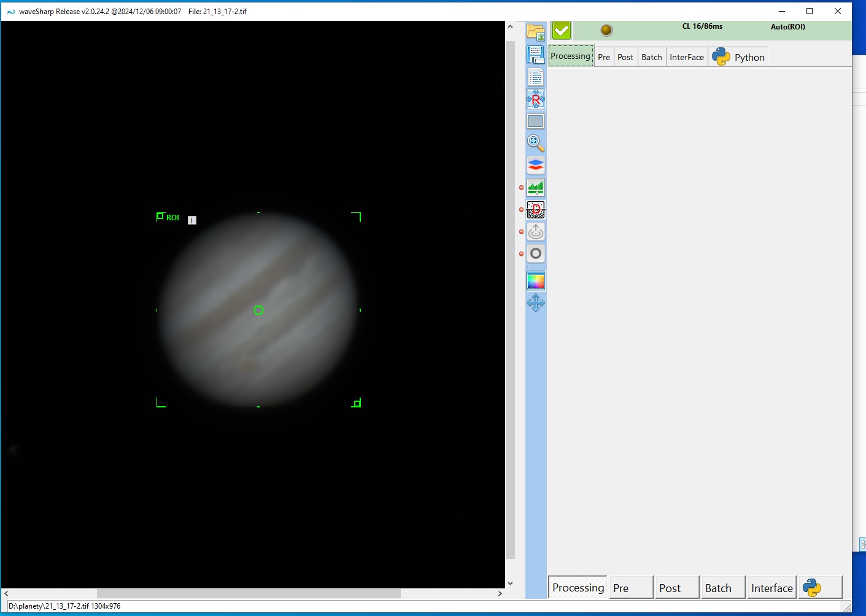This screenshot has width=866, height=616.
Task: Switch to the Pre tab at top
Action: click(604, 57)
